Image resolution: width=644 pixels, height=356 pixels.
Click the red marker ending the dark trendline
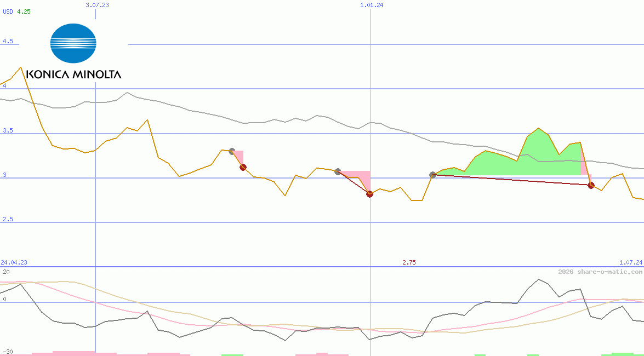(590, 185)
